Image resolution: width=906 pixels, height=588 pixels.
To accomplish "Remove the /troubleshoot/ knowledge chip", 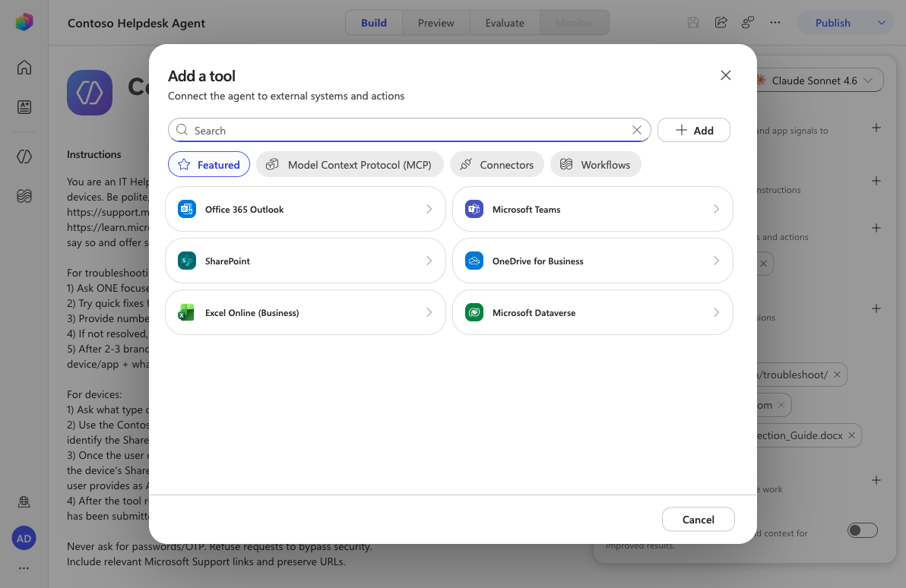I will tap(838, 375).
